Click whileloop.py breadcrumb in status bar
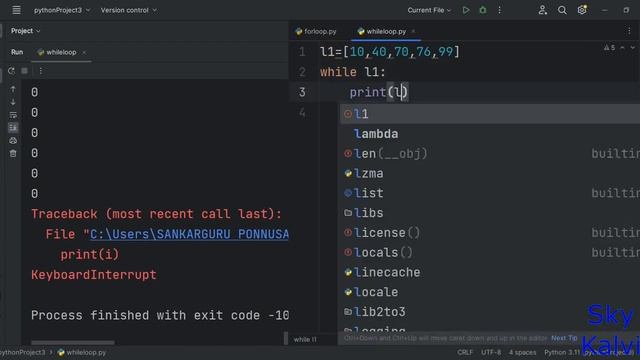This screenshot has width=640, height=360. click(x=82, y=352)
